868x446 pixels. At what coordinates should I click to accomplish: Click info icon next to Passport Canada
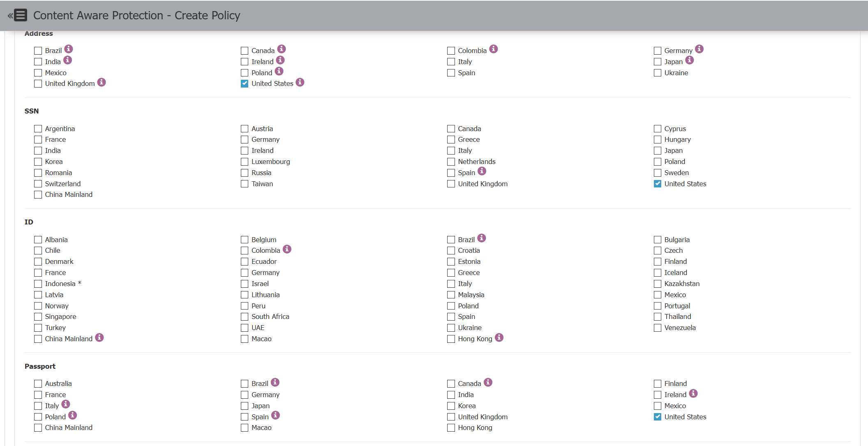(x=488, y=382)
